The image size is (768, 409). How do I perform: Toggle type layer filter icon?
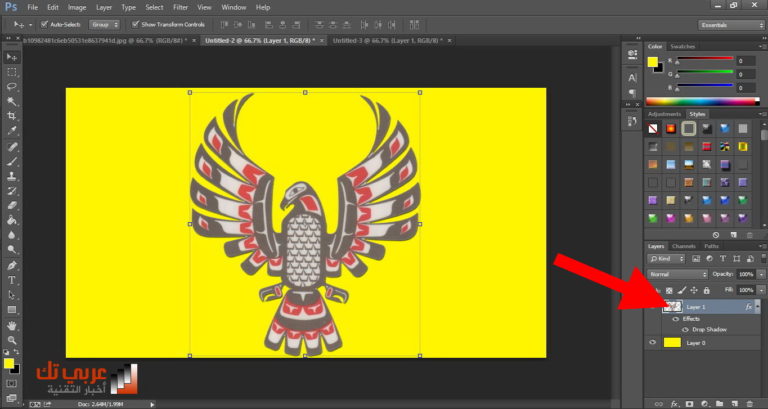pos(723,259)
